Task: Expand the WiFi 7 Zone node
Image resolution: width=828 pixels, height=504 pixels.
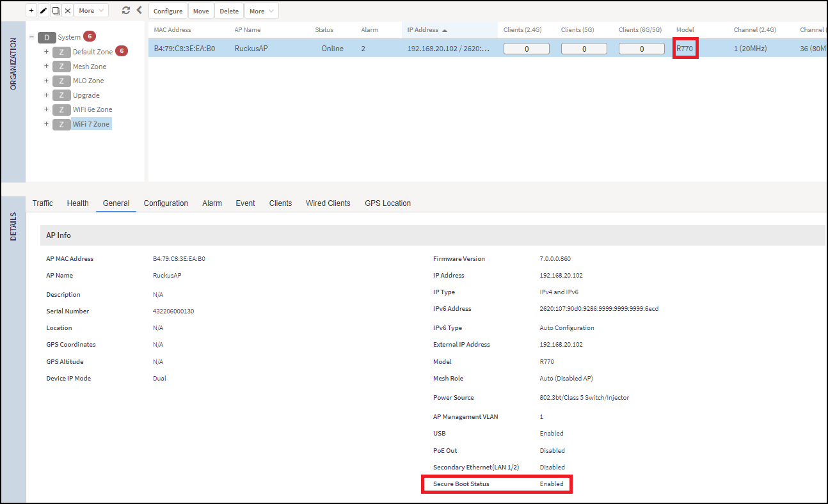Action: pyautogui.click(x=46, y=124)
